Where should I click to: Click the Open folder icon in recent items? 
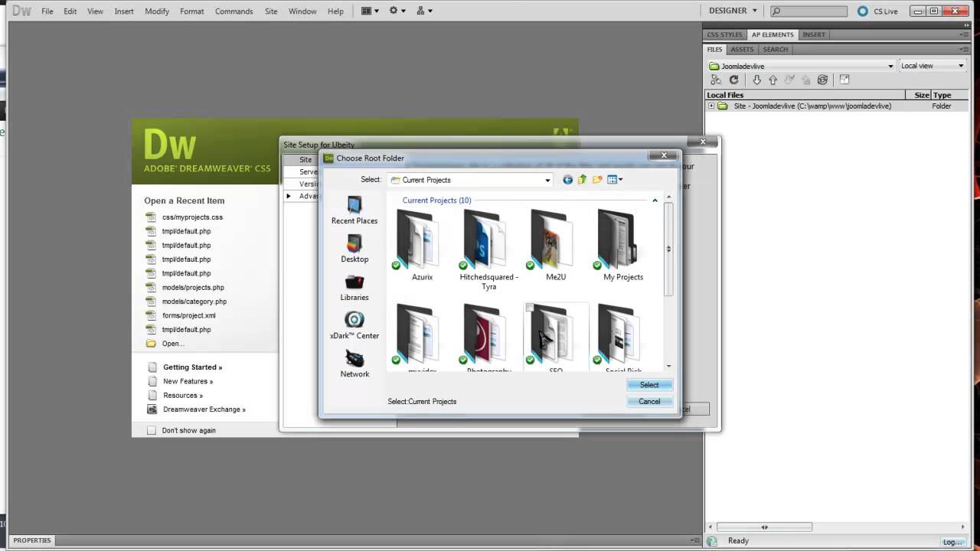point(152,344)
